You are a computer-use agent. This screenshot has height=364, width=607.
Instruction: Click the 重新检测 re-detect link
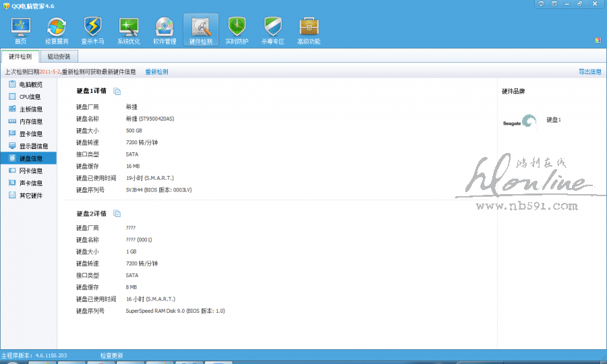(x=156, y=71)
